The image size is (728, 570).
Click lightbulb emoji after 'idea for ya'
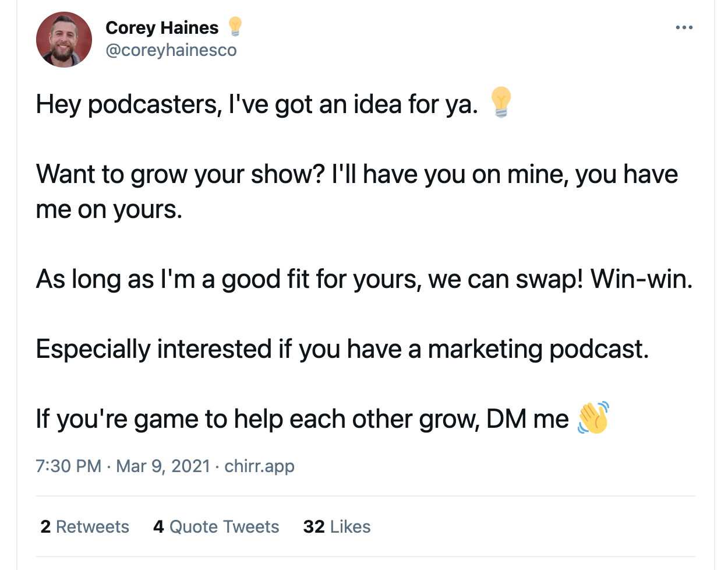tap(501, 103)
